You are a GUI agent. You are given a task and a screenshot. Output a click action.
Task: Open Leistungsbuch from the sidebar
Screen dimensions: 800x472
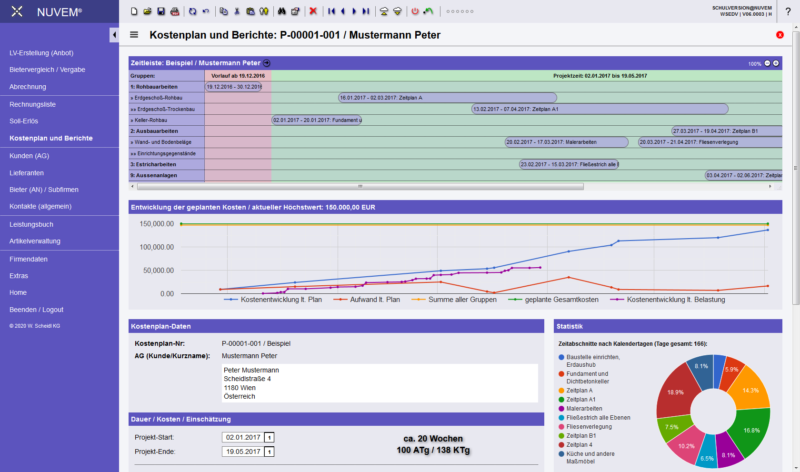31,224
